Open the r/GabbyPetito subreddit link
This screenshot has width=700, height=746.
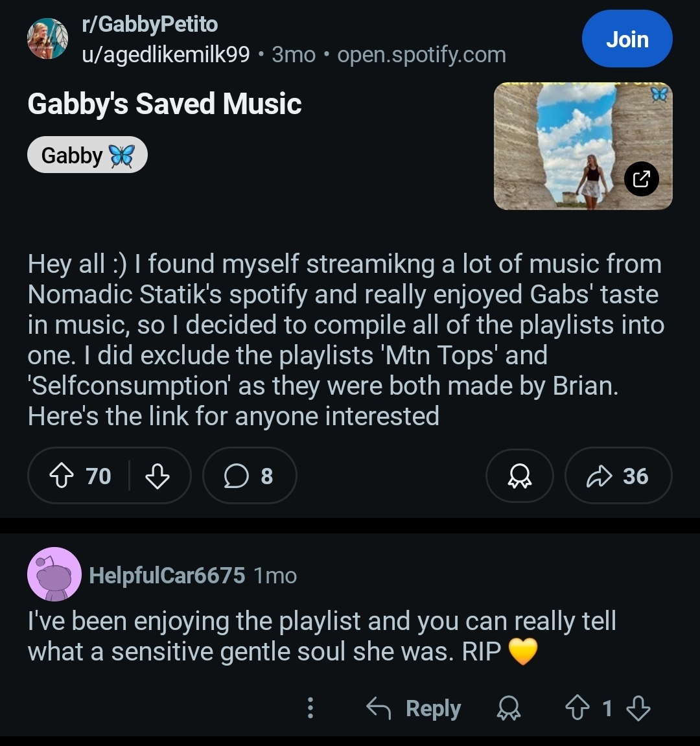click(150, 24)
